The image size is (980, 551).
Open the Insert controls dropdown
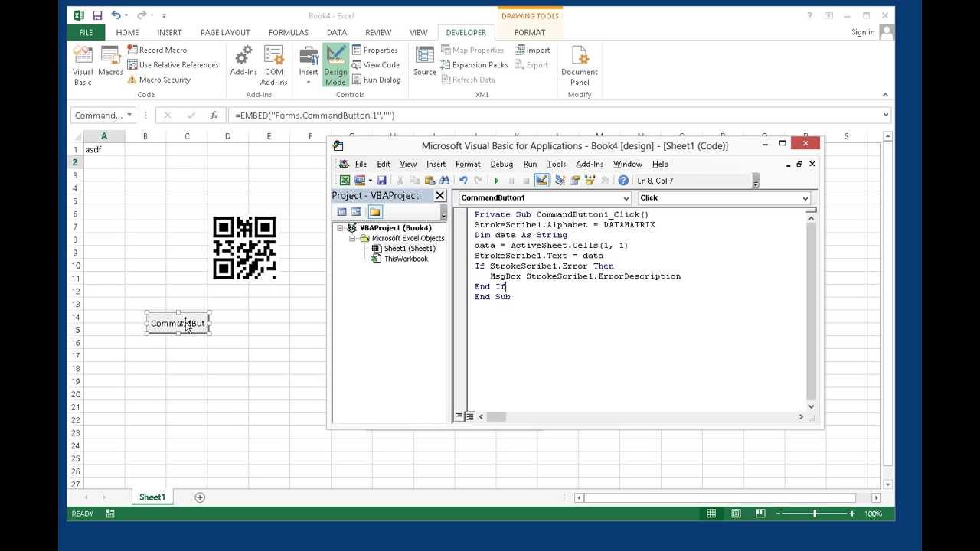coord(309,66)
